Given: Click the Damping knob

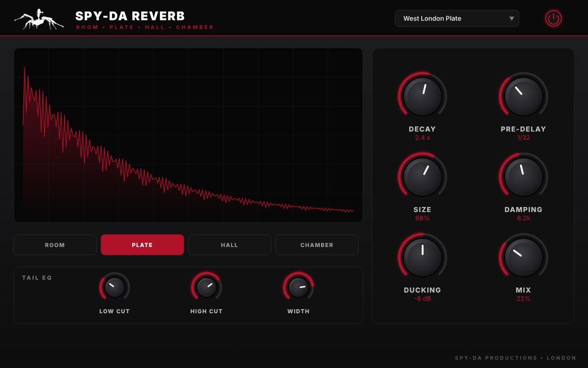Looking at the screenshot, I should click(524, 177).
